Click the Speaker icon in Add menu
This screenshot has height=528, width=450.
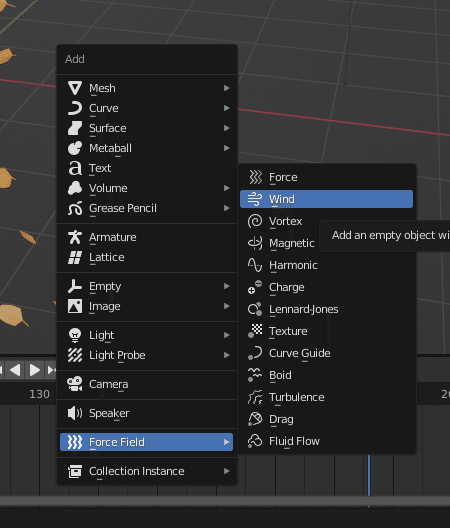click(75, 413)
